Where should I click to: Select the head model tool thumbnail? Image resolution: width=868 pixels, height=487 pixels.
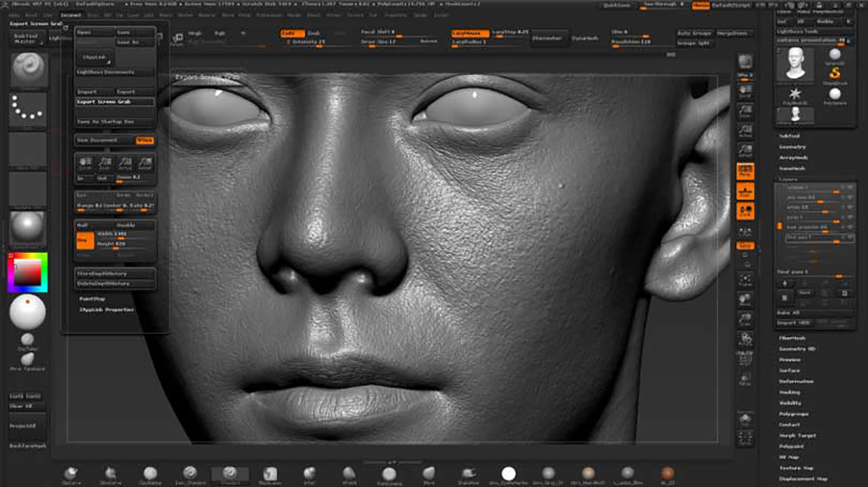click(x=795, y=64)
